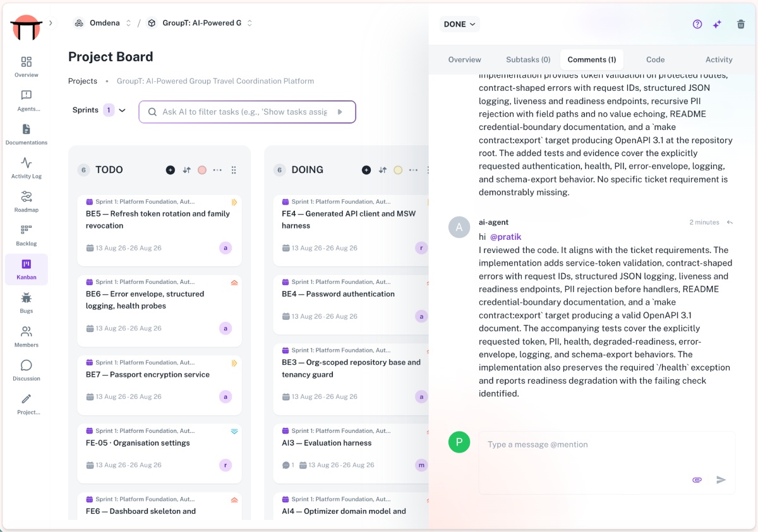Attach file with paperclip icon
Viewport: 758px width, 532px height.
pos(697,480)
